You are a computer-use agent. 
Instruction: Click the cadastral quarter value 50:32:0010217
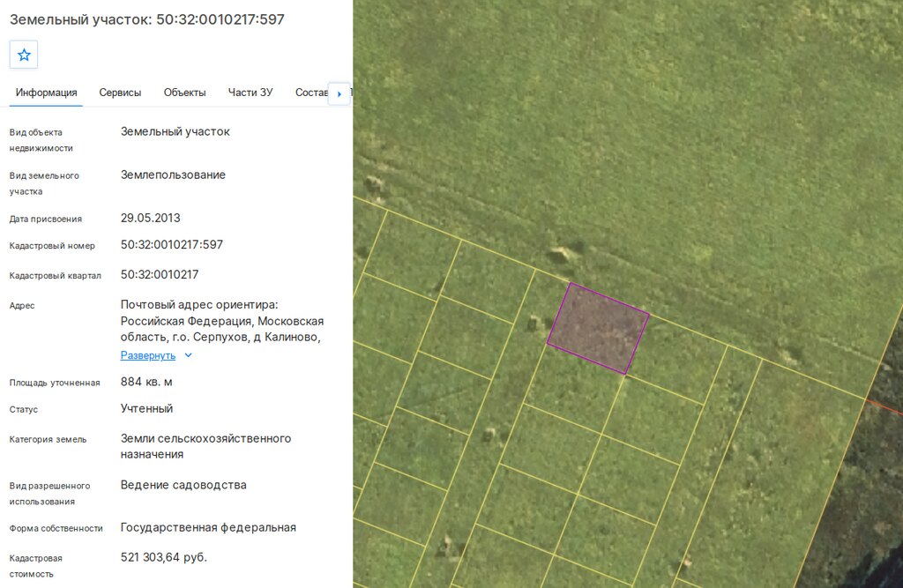coord(160,275)
